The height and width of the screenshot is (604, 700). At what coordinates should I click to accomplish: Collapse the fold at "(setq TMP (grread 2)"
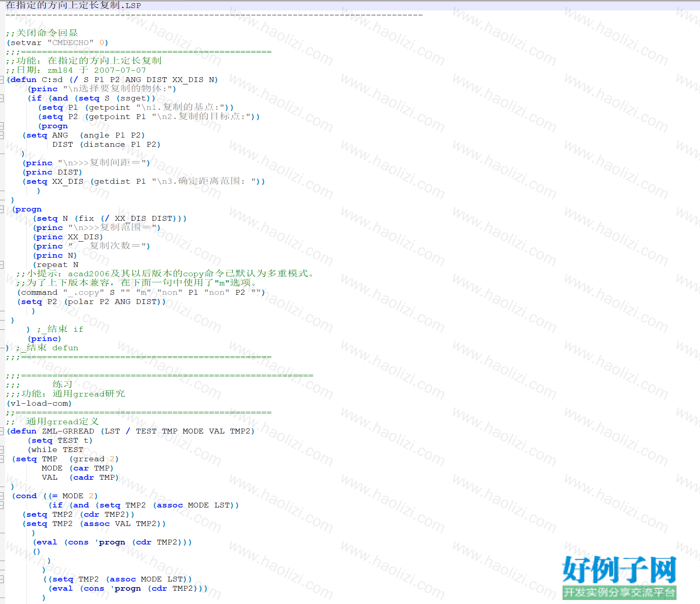2,459
